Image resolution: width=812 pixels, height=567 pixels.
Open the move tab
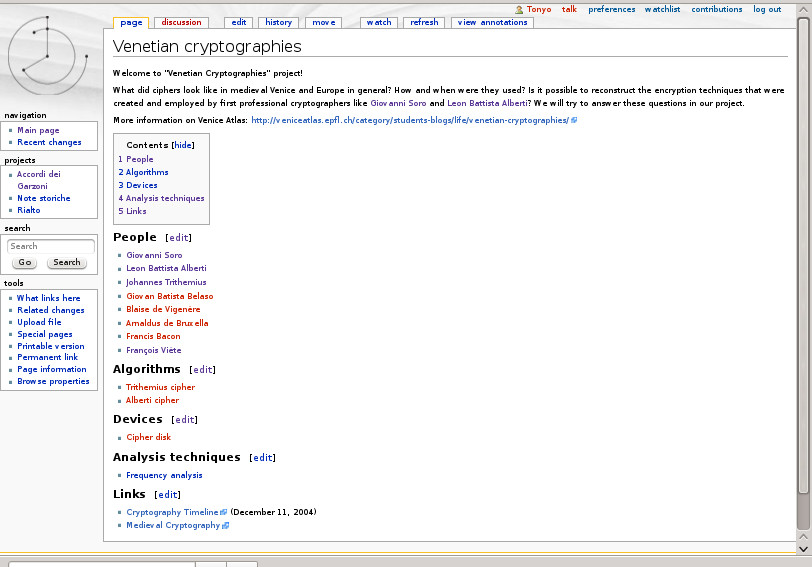pos(324,22)
